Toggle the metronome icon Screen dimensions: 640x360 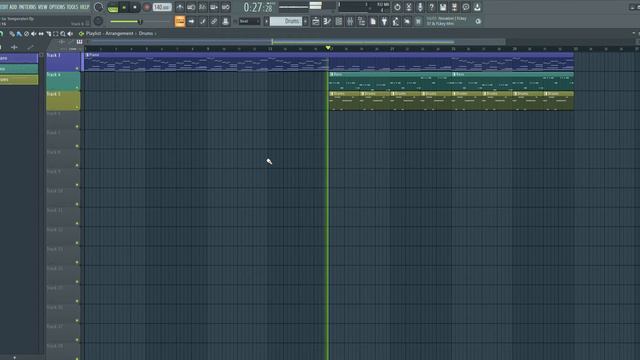pos(180,7)
